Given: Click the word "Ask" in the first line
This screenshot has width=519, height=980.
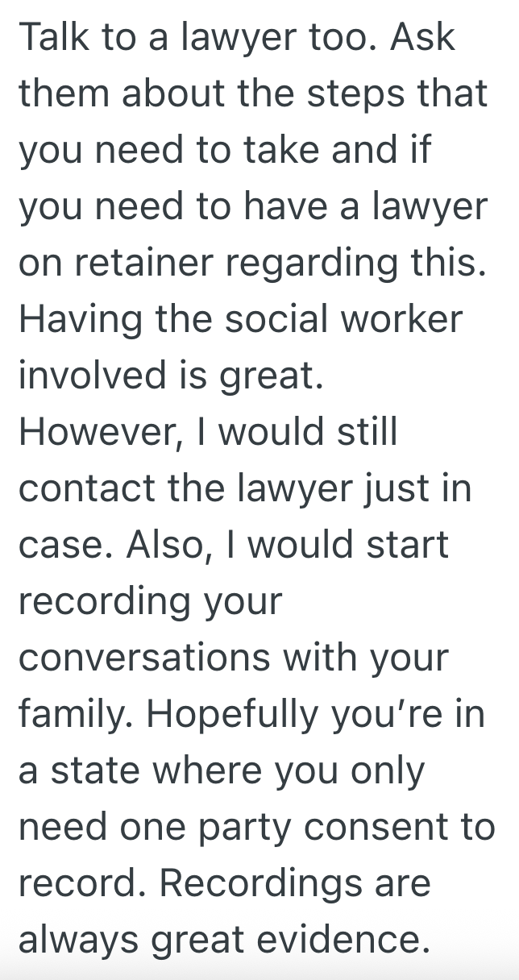Looking at the screenshot, I should (x=425, y=37).
